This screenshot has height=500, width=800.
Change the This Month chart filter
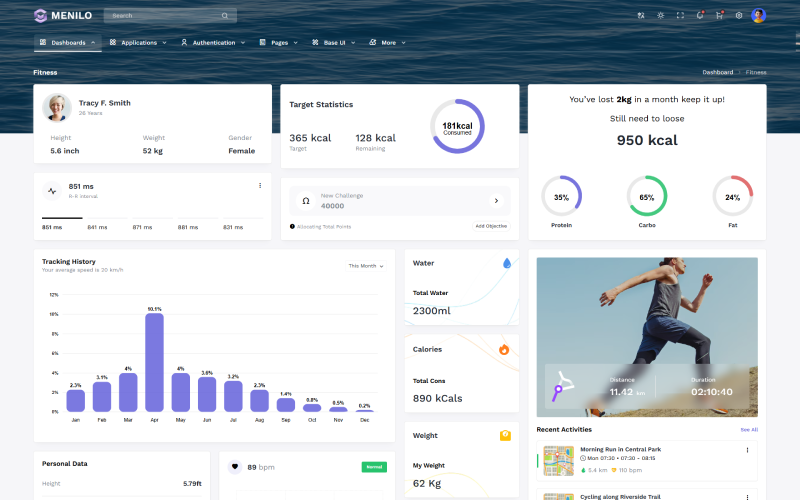tap(366, 266)
